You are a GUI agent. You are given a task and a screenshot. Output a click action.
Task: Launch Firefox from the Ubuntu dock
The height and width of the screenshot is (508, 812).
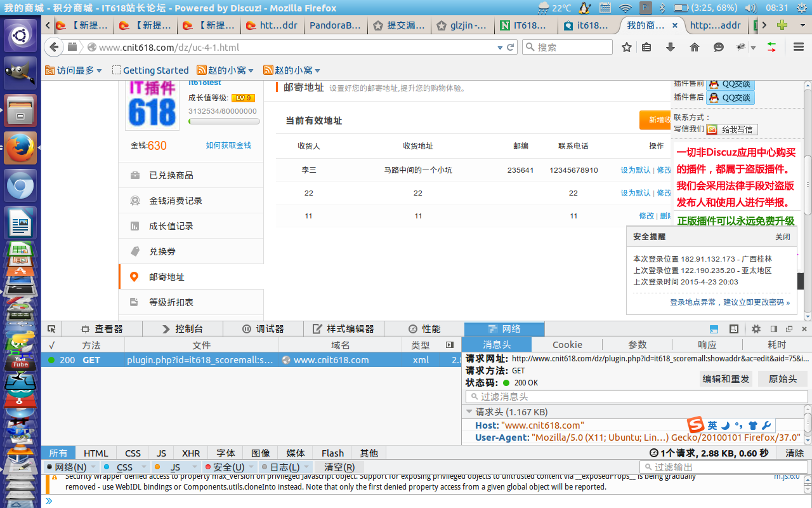point(20,148)
